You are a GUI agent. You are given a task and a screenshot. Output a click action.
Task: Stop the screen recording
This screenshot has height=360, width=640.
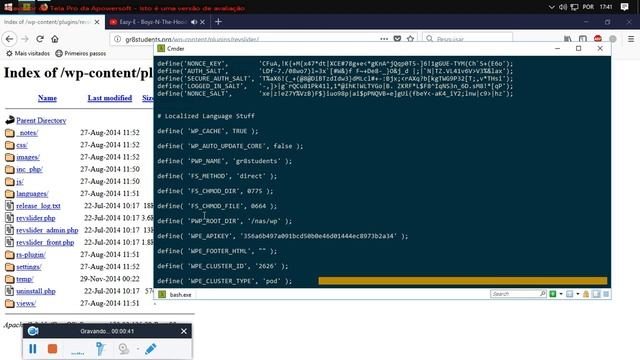tap(52, 349)
